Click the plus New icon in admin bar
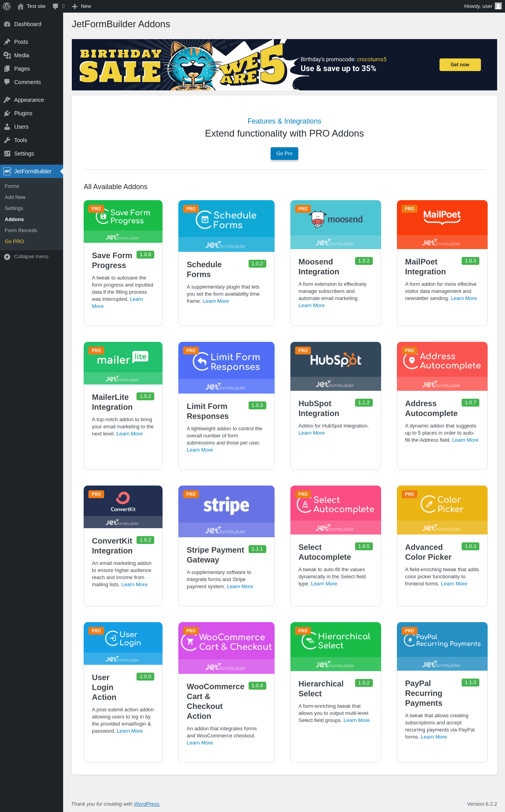This screenshot has height=812, width=505. tap(75, 6)
